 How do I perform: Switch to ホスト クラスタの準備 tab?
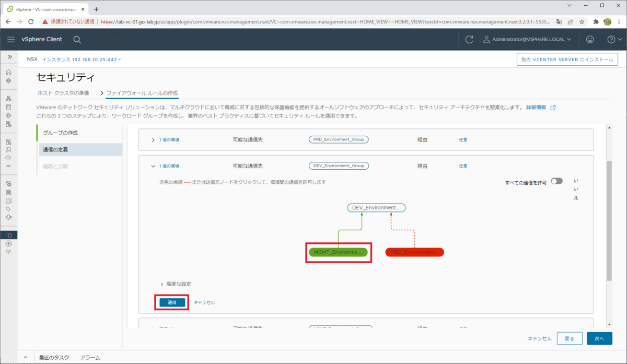(63, 92)
